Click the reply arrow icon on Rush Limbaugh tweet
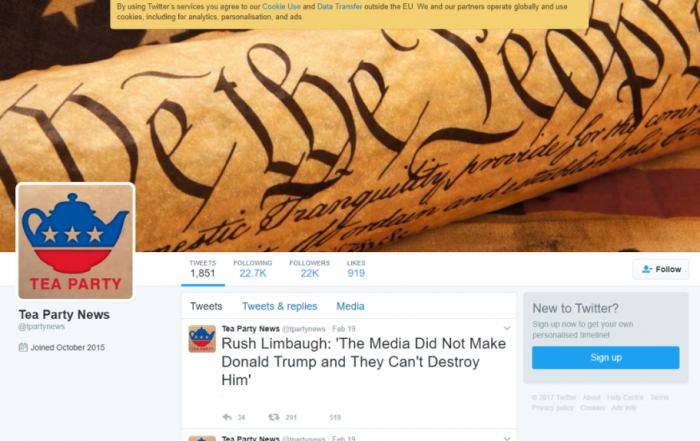The width and height of the screenshot is (700, 441). tap(227, 417)
